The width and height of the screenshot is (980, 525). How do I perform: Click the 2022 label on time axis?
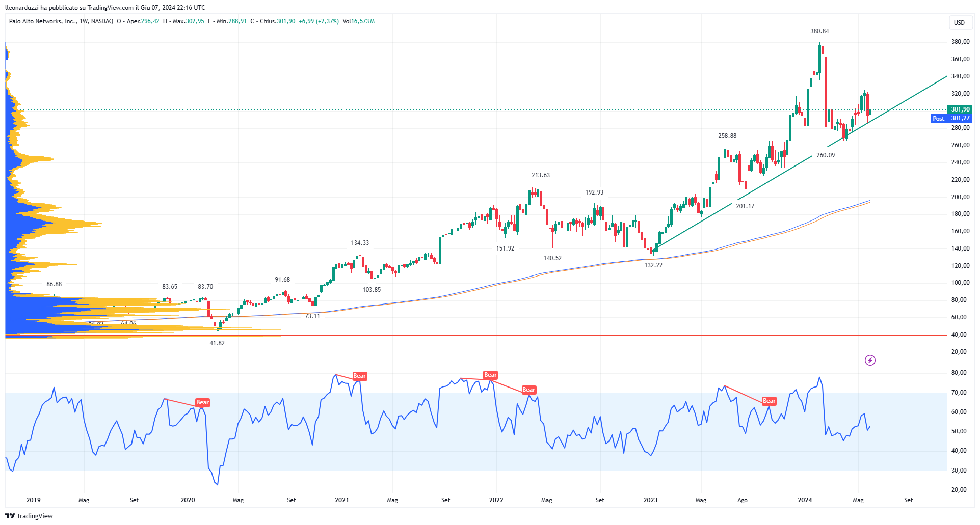(x=496, y=500)
